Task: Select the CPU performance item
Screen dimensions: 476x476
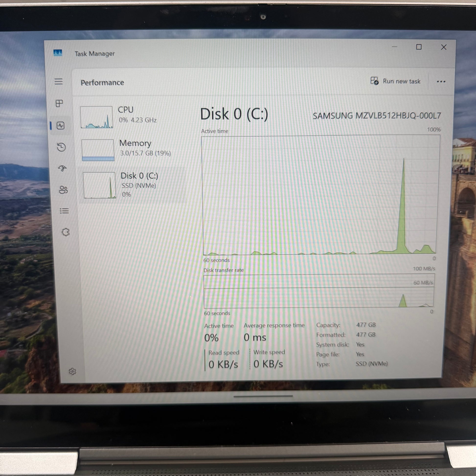Action: tap(137, 115)
